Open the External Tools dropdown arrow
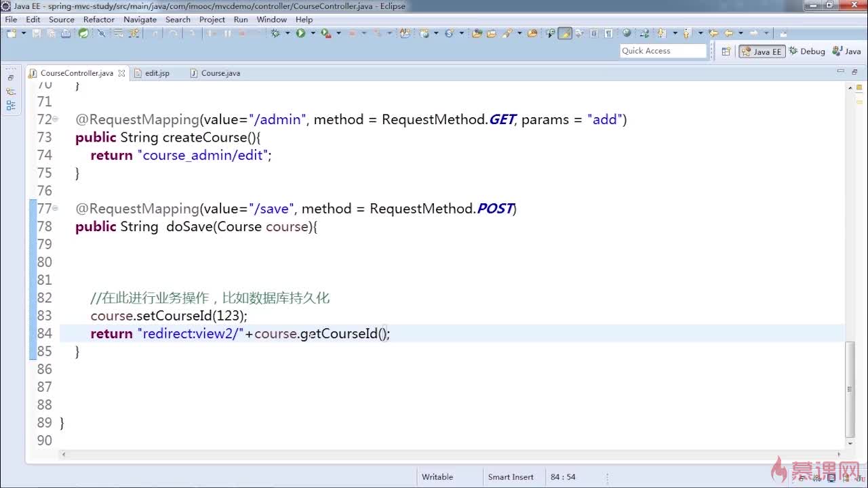868x488 pixels. [x=338, y=33]
